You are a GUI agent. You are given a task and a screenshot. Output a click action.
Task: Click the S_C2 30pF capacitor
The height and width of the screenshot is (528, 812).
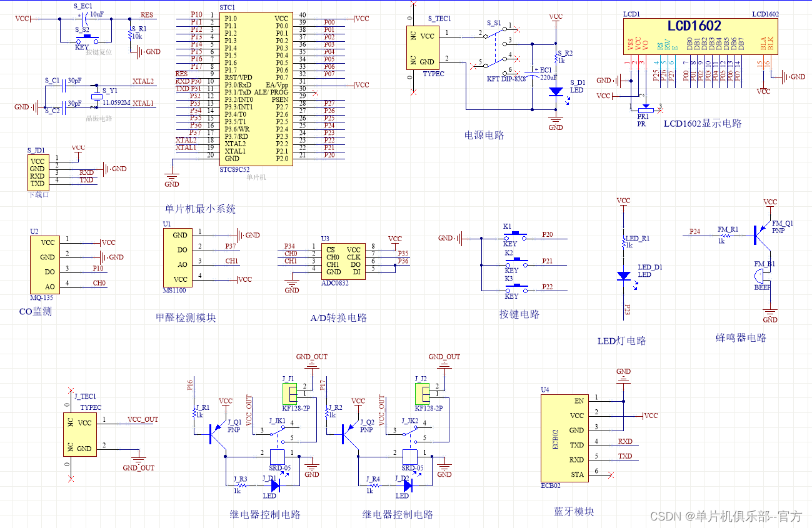pos(64,107)
